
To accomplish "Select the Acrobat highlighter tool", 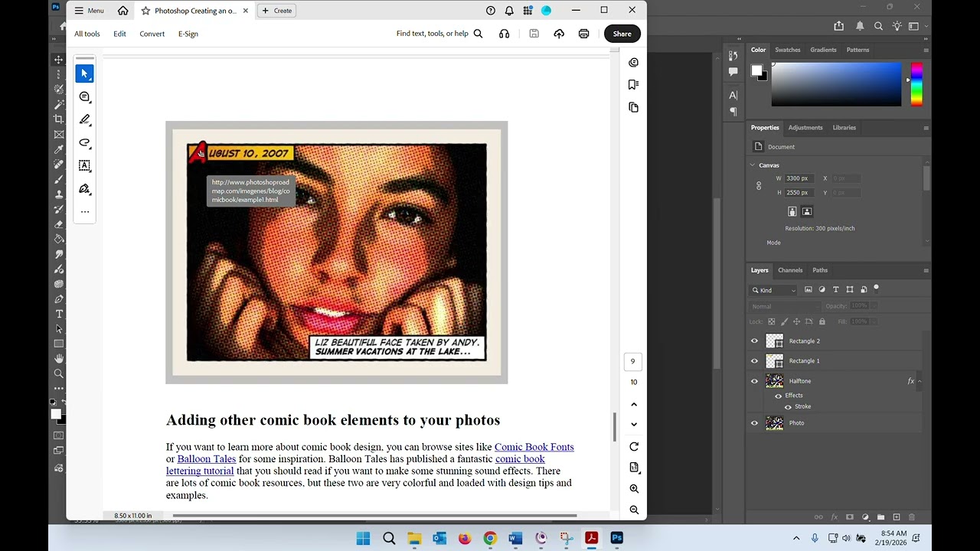I will (85, 120).
